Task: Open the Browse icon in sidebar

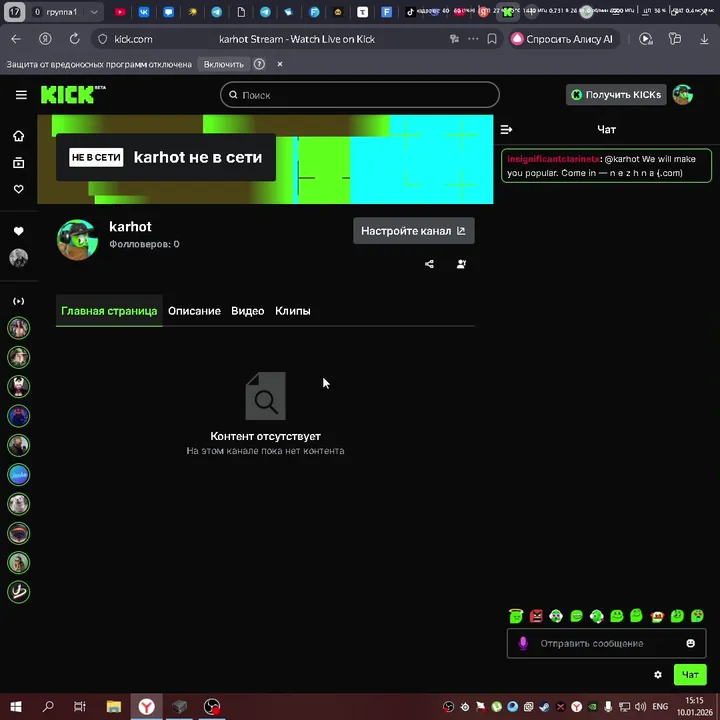Action: [x=18, y=163]
